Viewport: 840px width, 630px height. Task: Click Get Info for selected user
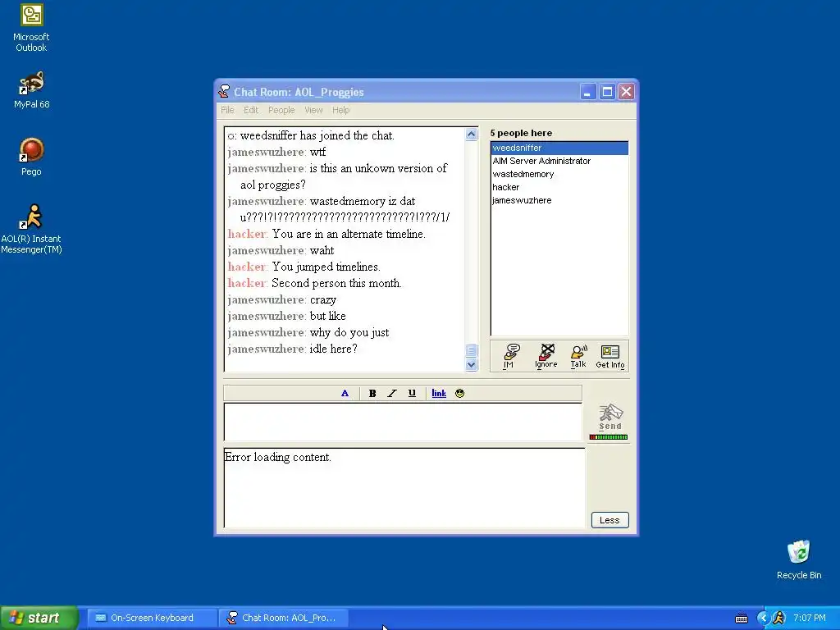tap(610, 356)
